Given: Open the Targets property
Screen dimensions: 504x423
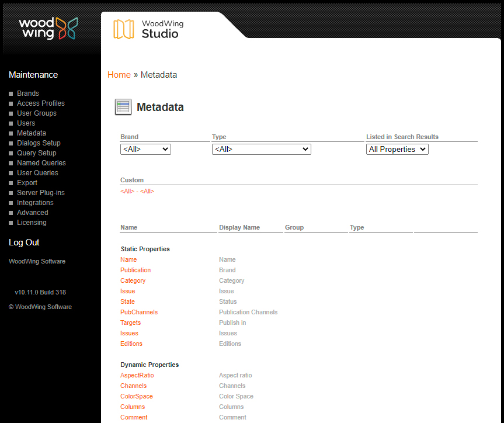Looking at the screenshot, I should point(130,323).
